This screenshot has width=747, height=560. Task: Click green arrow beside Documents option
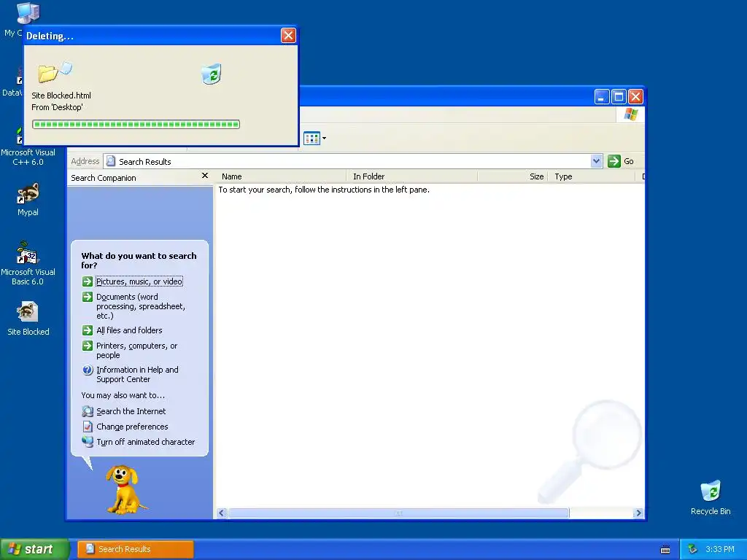pos(88,297)
